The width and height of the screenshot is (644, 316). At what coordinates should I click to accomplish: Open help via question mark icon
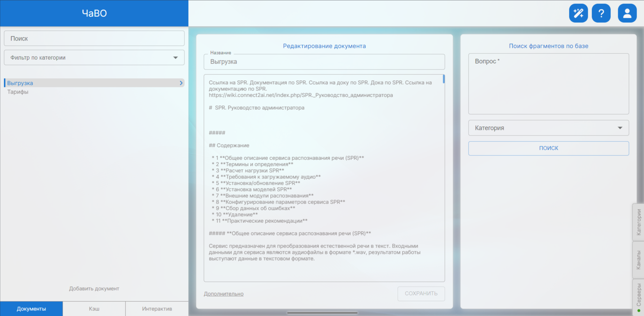tap(601, 13)
